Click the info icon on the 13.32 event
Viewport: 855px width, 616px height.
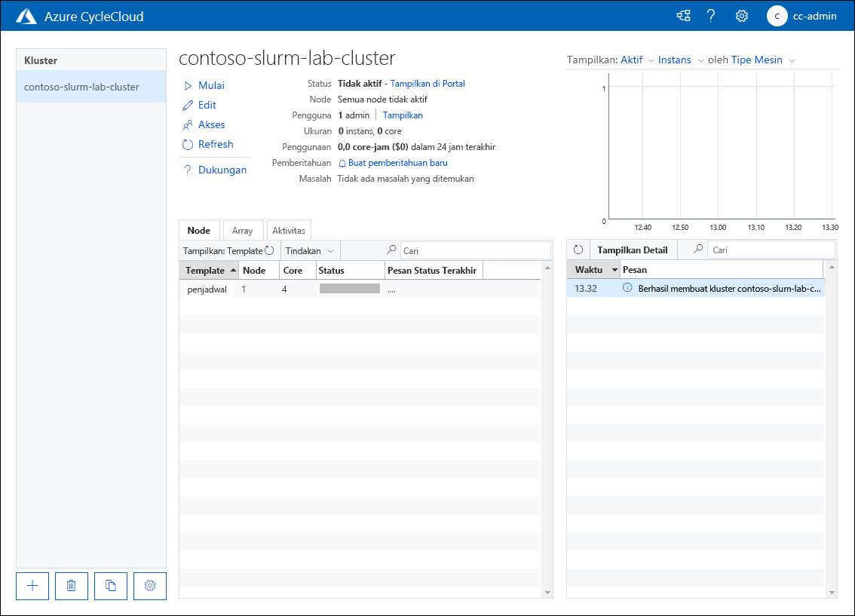[x=627, y=288]
